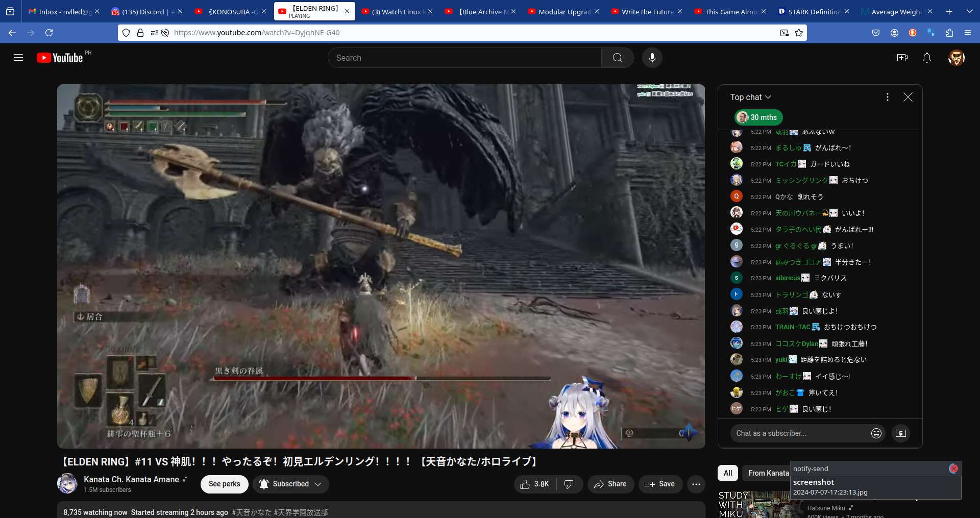
Task: Open the Pocket save icon in toolbar
Action: point(876,33)
